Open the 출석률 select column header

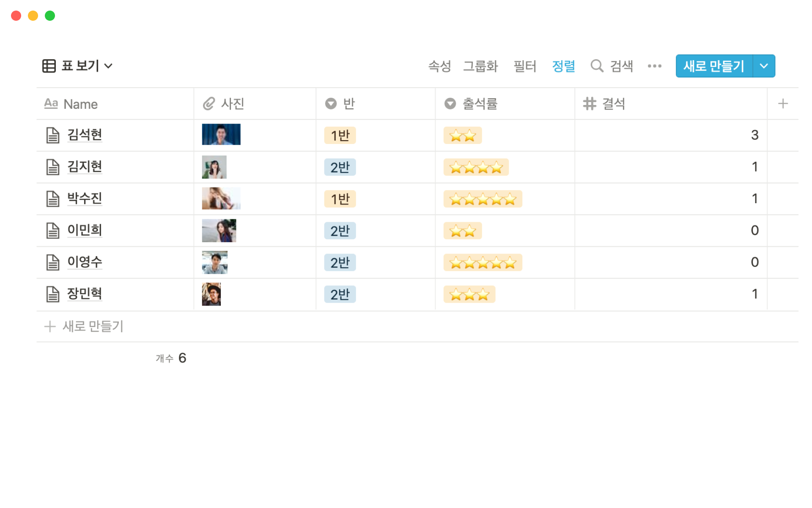coord(480,104)
